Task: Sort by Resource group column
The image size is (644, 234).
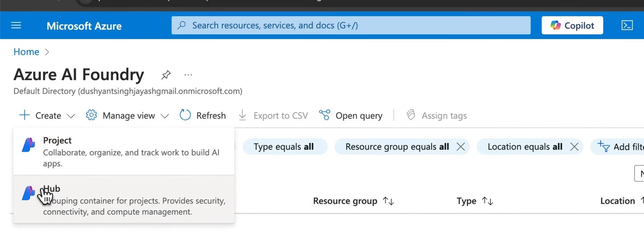Action: click(345, 201)
